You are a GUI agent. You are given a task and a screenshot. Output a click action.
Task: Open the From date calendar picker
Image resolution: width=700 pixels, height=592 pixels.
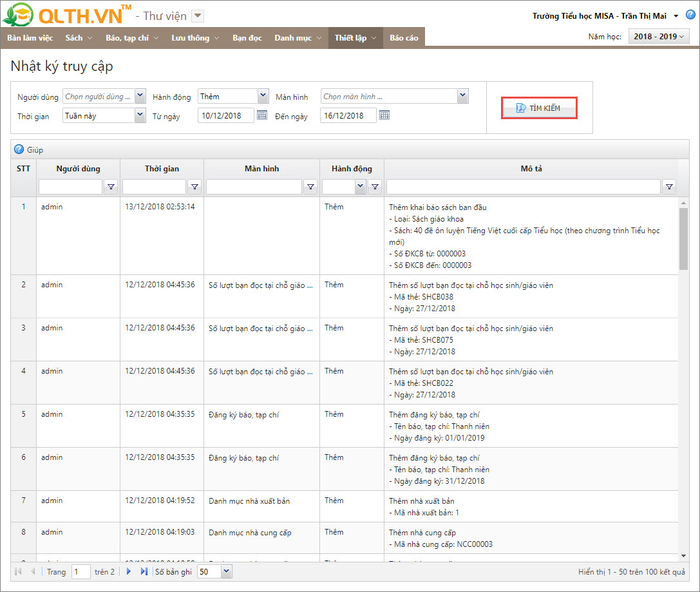261,115
